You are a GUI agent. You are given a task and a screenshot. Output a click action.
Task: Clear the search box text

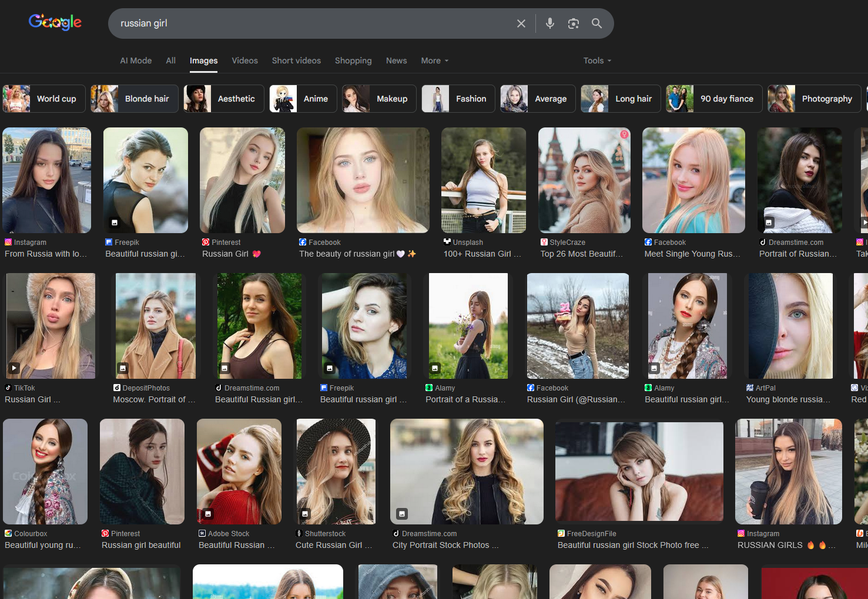(x=521, y=23)
